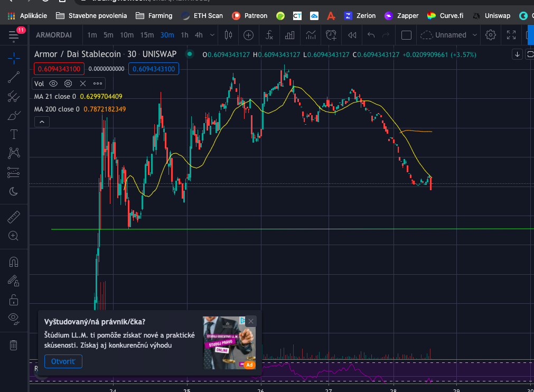Hide the Vol indicator using eye icon
Viewport: 534px width, 392px height.
(53, 83)
